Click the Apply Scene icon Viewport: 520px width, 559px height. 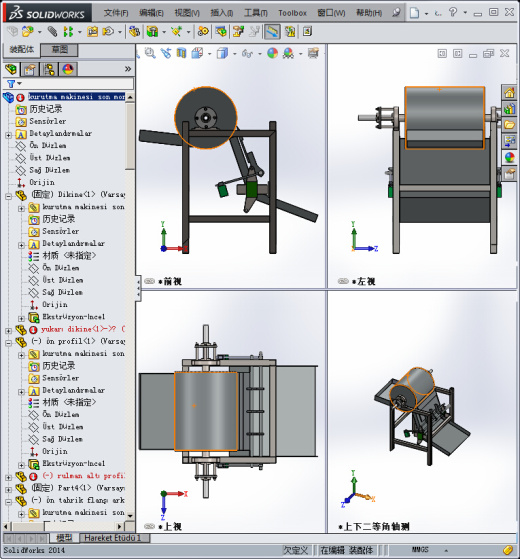pyautogui.click(x=288, y=53)
